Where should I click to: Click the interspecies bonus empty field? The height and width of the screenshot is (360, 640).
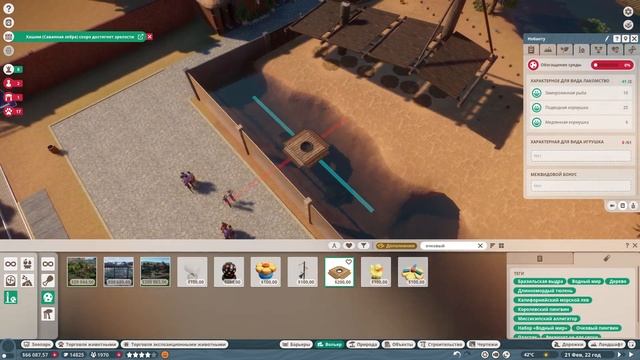point(581,186)
